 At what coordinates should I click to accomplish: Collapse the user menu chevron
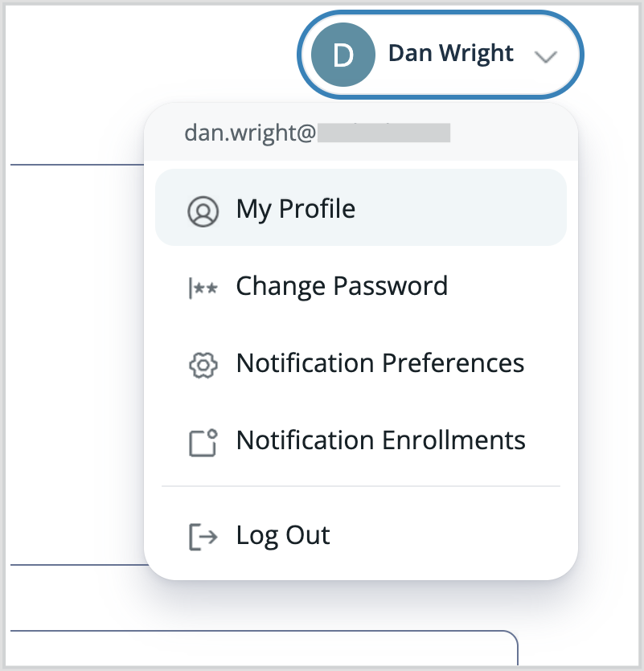546,56
